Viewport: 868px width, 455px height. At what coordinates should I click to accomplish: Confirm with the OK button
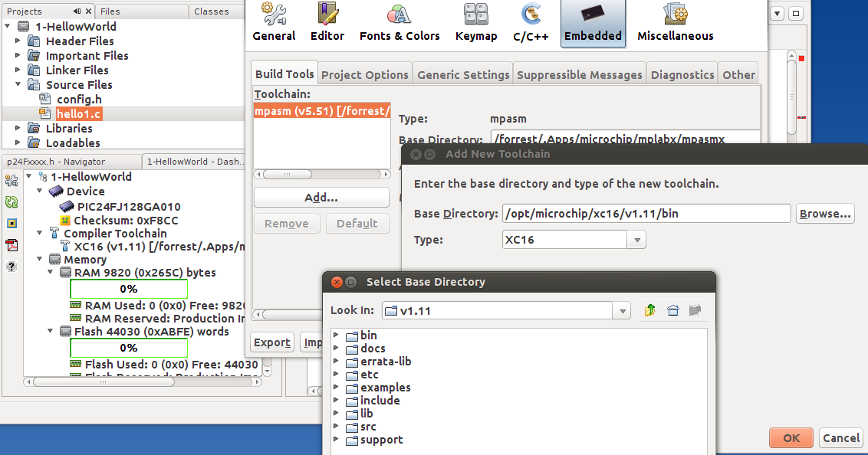[x=791, y=438]
